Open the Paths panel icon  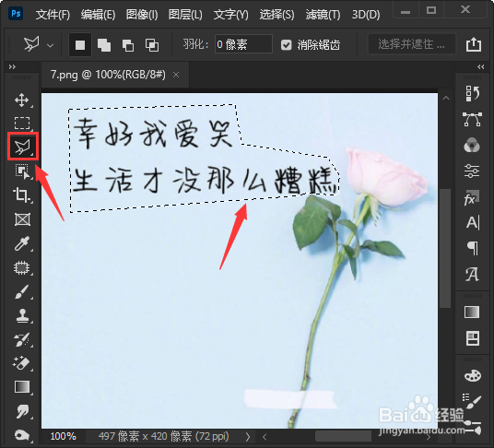[x=472, y=119]
